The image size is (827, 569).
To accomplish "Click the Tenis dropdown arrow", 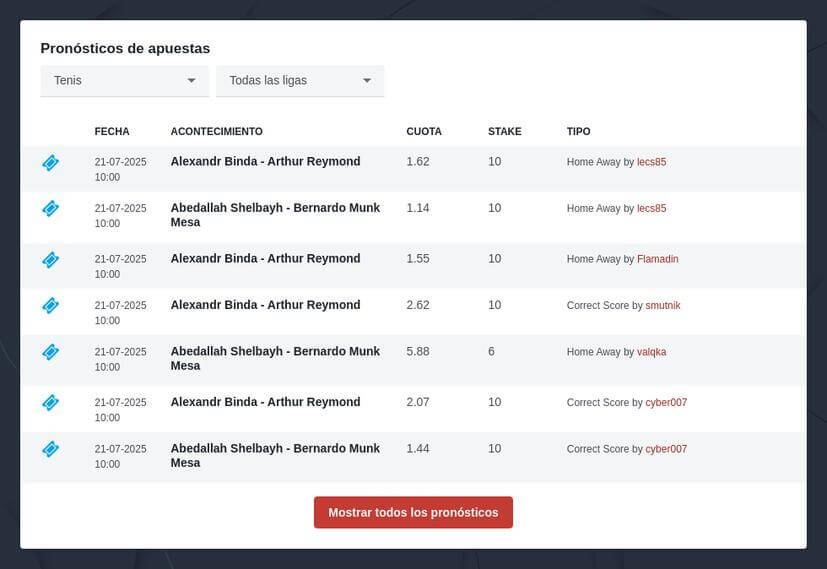I will 191,81.
